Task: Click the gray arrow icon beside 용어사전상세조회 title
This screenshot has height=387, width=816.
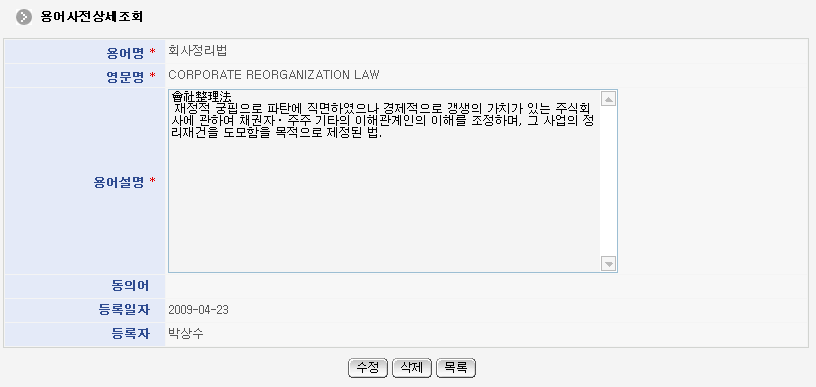Action: 24,17
